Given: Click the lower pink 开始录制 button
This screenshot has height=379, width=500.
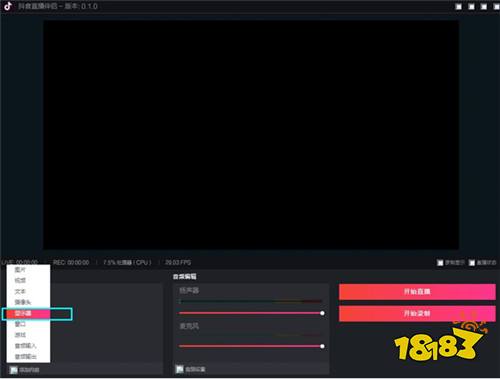Looking at the screenshot, I should tap(417, 313).
